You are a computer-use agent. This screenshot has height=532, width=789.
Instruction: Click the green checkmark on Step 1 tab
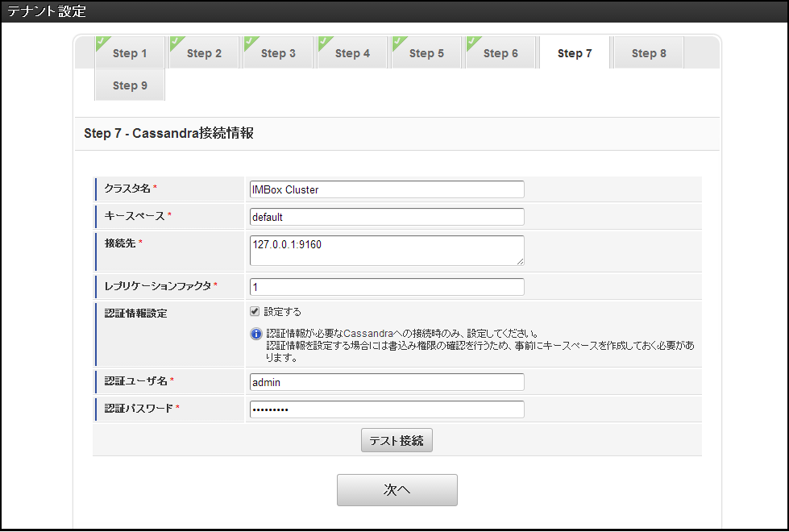(102, 40)
